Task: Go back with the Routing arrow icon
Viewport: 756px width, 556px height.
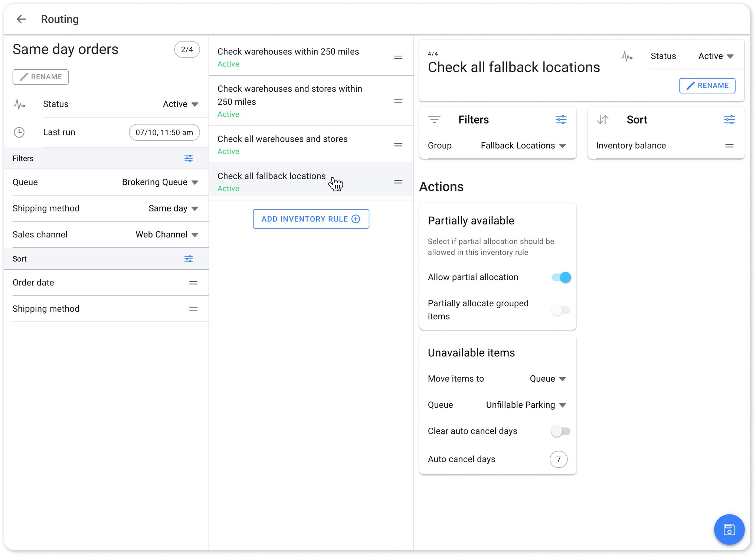Action: 22,19
